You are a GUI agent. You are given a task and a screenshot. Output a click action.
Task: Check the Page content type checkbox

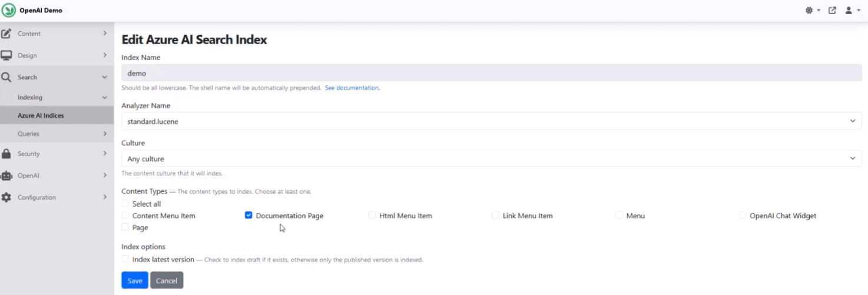[x=125, y=227]
